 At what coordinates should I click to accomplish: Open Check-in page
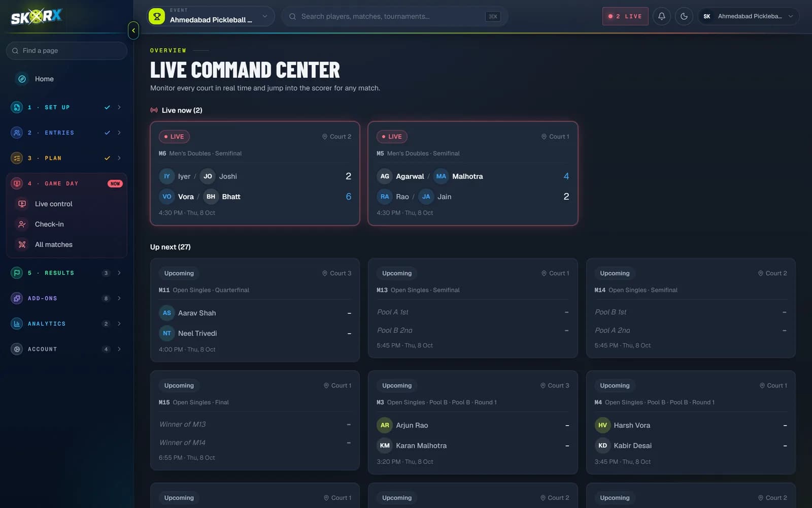[x=66, y=224]
